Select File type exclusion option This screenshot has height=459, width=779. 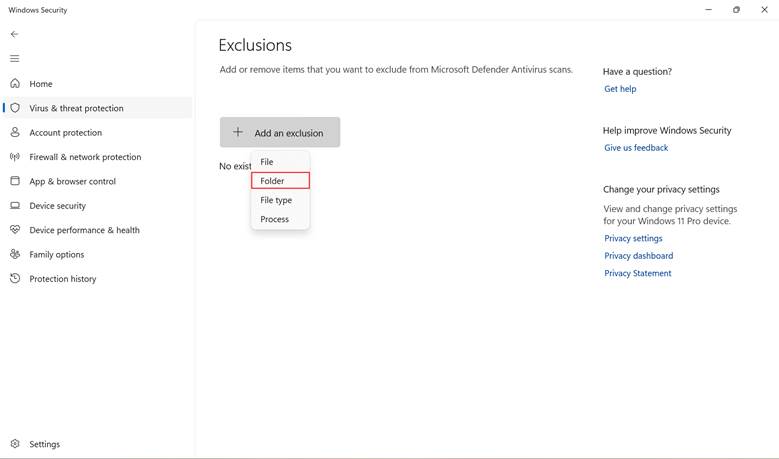[x=280, y=200]
